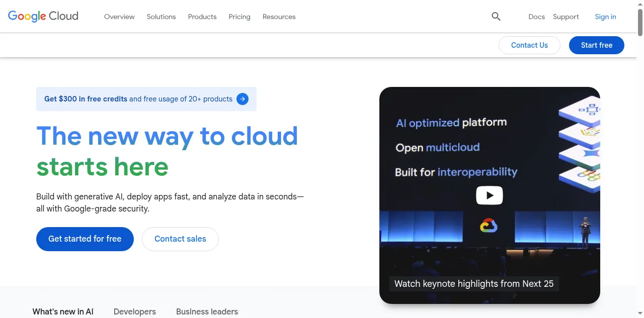Click Get started for free button
Screen dimensions: 644x318
coord(85,239)
